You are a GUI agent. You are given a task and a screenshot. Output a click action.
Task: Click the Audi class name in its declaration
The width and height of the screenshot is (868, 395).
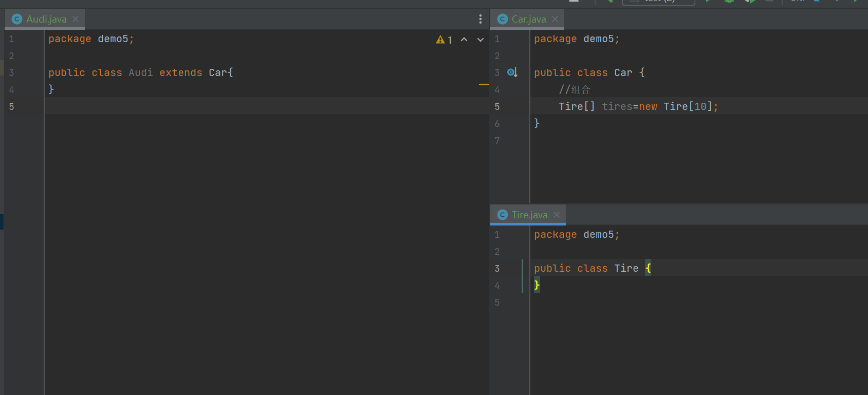tap(141, 72)
